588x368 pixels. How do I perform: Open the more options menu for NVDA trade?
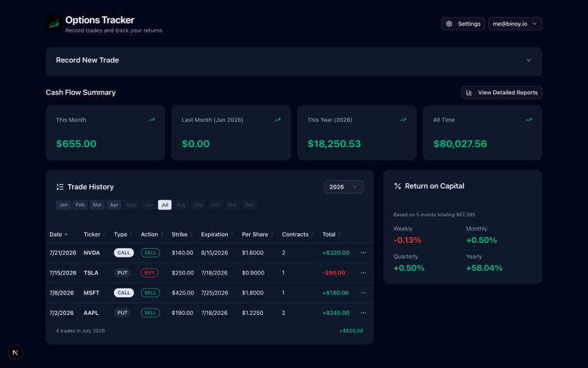(363, 252)
